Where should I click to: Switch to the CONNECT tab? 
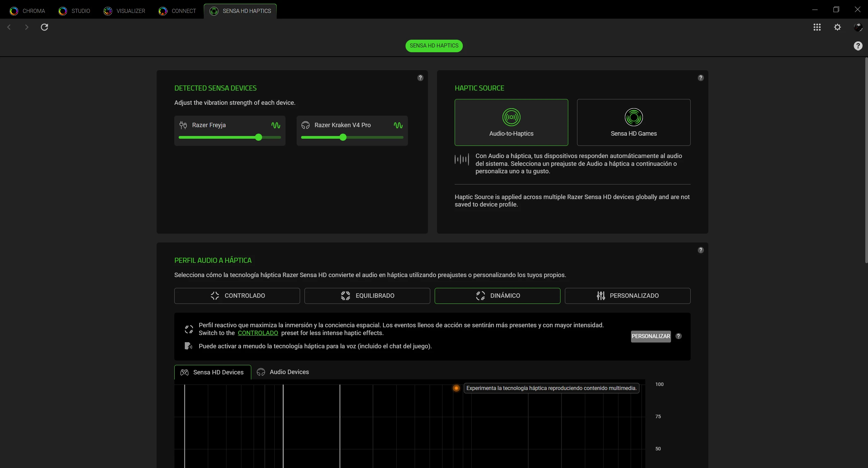pos(177,11)
